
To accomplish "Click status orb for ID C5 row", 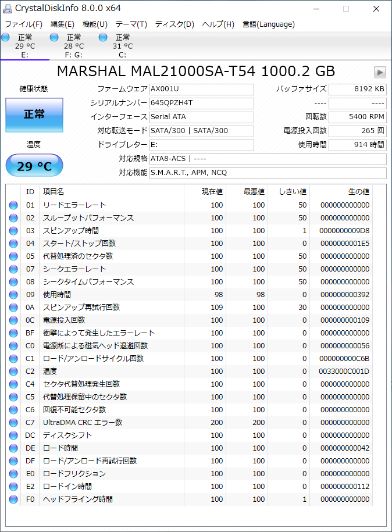I will coord(13,397).
